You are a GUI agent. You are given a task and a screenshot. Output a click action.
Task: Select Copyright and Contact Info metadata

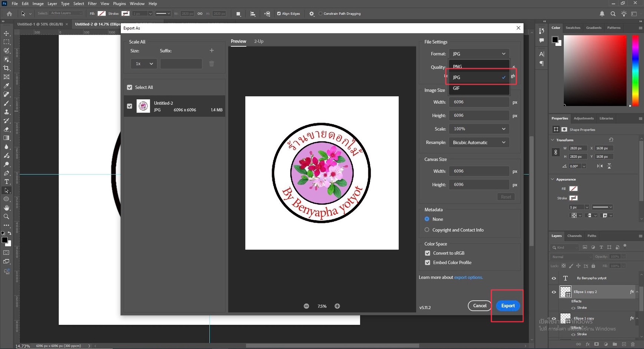pyautogui.click(x=427, y=230)
